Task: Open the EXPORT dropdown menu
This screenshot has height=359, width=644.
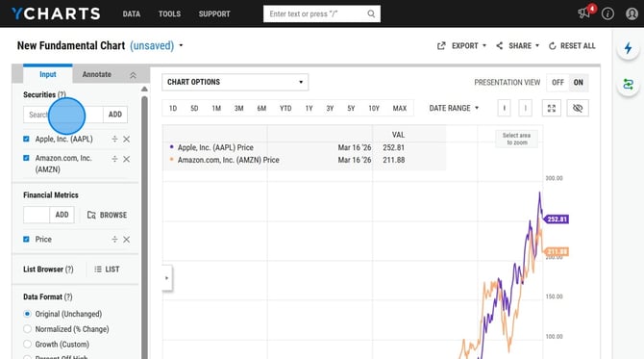Action: [461, 45]
